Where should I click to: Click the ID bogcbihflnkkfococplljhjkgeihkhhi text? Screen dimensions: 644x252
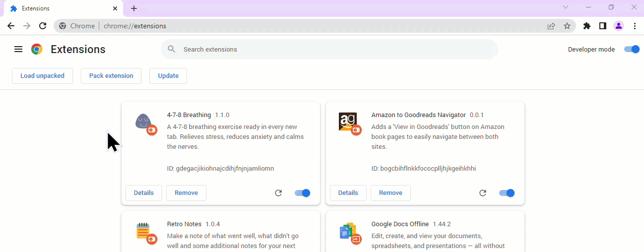click(423, 169)
